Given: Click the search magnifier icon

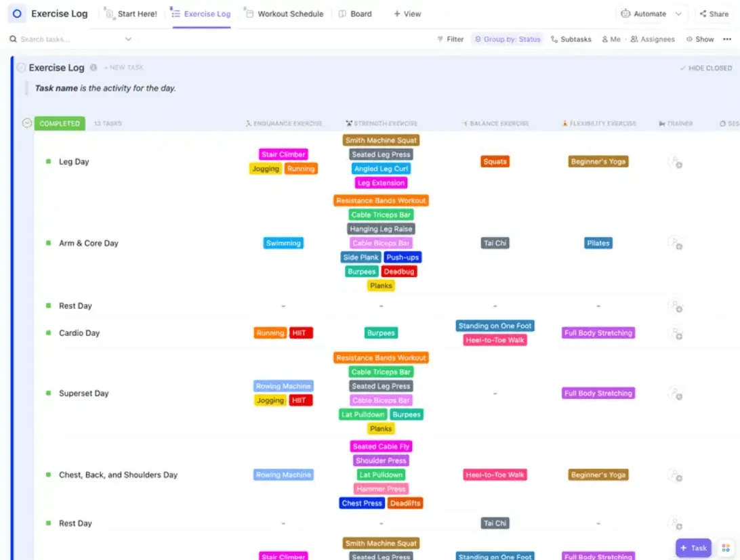Looking at the screenshot, I should point(14,39).
